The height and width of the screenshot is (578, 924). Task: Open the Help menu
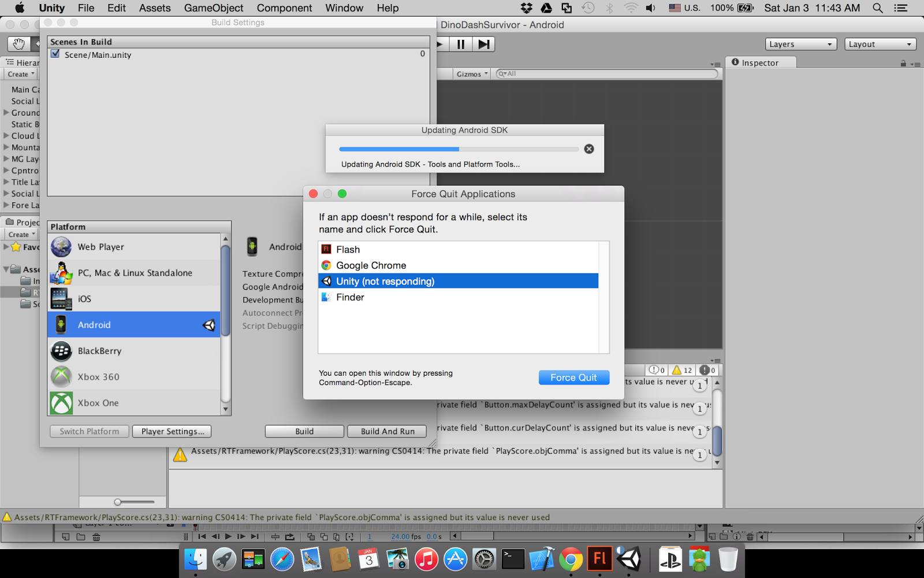(388, 8)
